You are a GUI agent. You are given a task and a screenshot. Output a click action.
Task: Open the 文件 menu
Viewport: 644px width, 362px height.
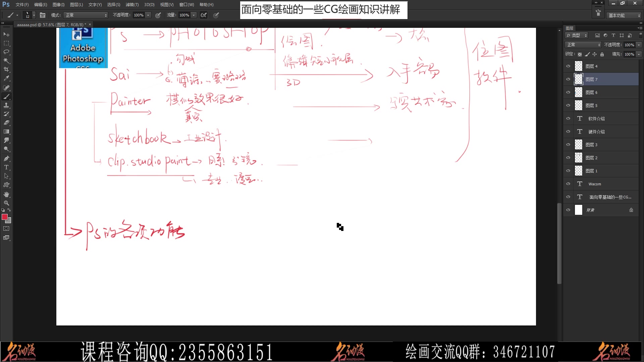point(21,4)
